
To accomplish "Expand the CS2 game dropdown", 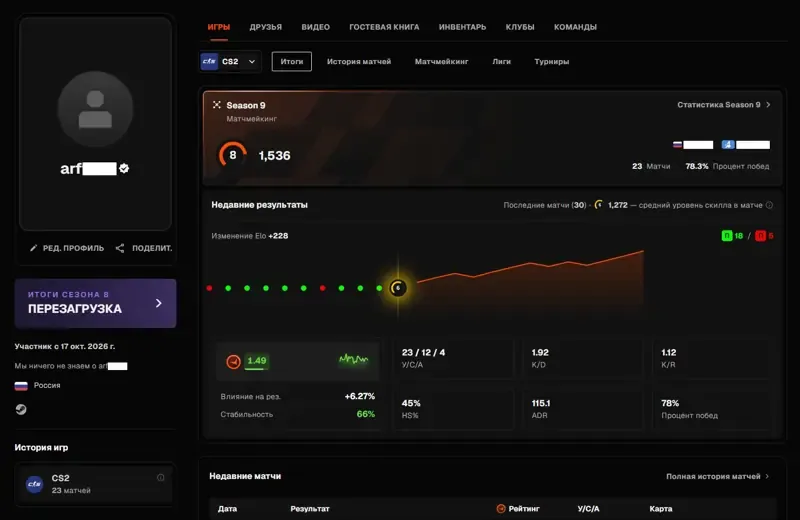I will [230, 61].
